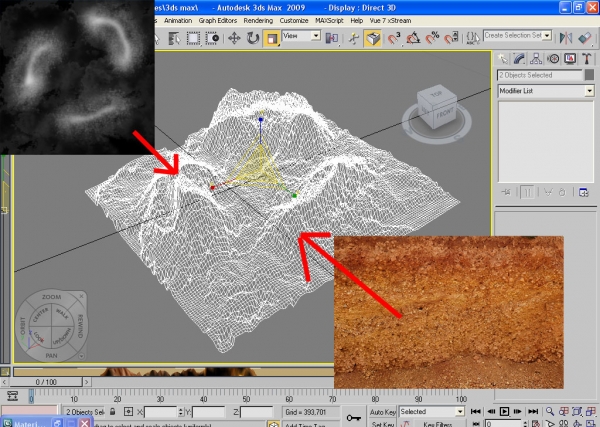Toggle the Spinner Snap icon
Image resolution: width=600 pixels, height=427 pixels.
[x=451, y=38]
